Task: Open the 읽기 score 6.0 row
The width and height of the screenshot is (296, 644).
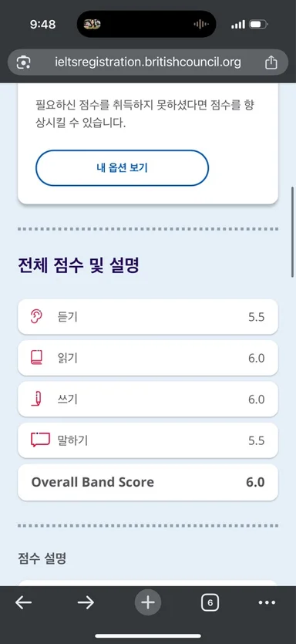Action: pos(148,358)
